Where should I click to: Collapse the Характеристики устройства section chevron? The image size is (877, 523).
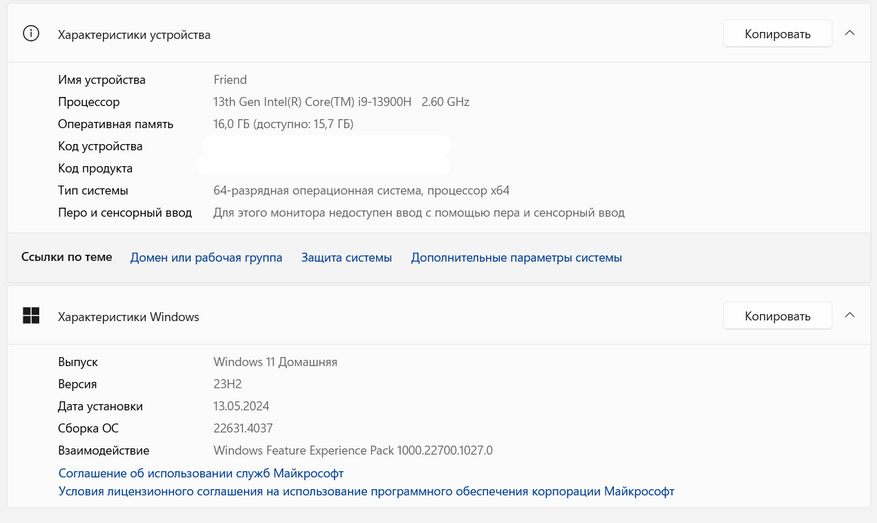click(x=849, y=34)
